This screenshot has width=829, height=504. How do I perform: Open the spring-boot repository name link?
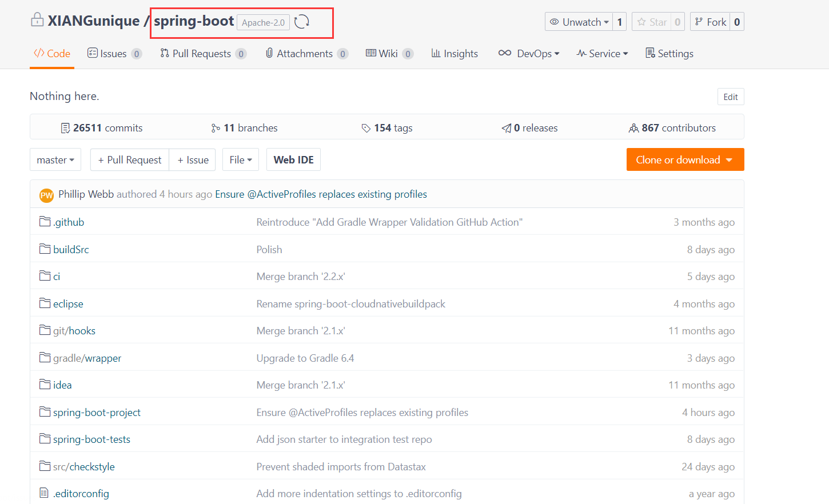[x=194, y=21]
